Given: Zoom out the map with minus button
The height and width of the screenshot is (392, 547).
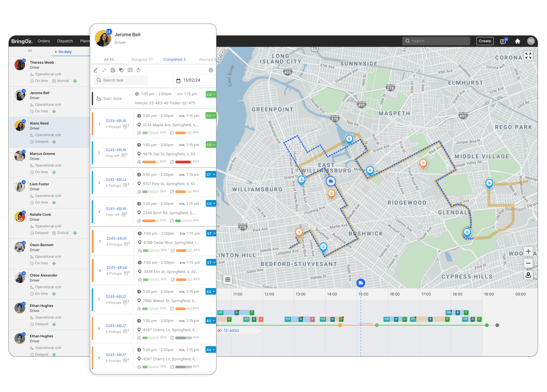Looking at the screenshot, I should [528, 263].
